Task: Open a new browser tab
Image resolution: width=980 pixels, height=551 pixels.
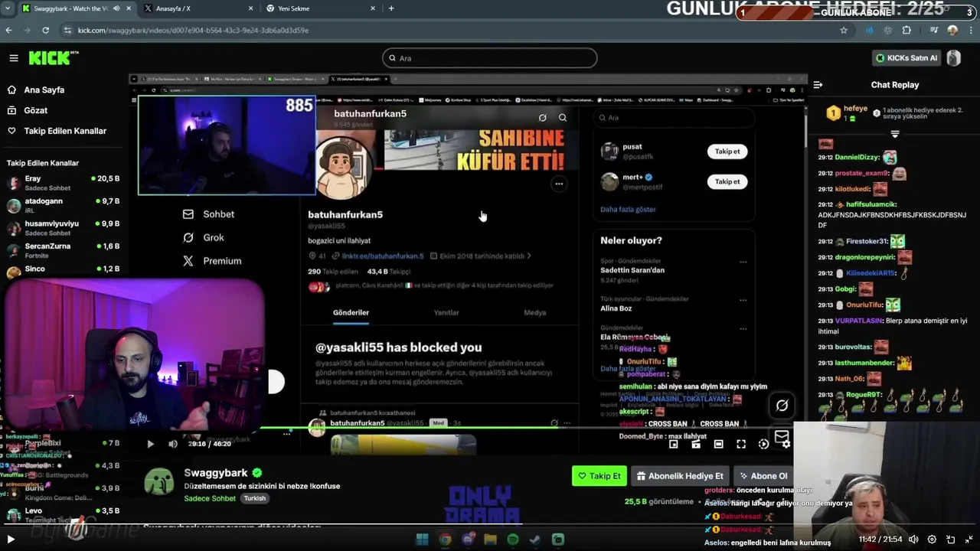Action: [391, 8]
